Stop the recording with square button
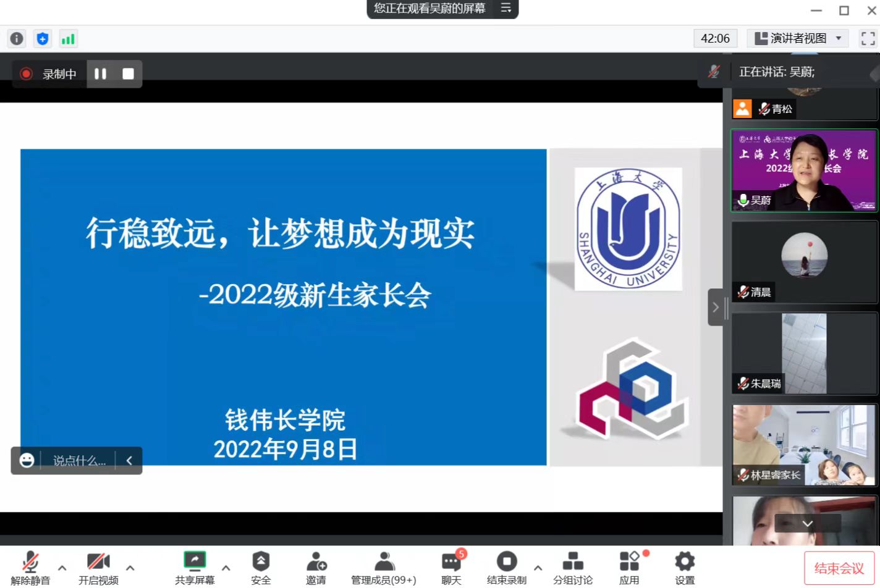Viewport: 880px width, 588px height. click(x=129, y=74)
